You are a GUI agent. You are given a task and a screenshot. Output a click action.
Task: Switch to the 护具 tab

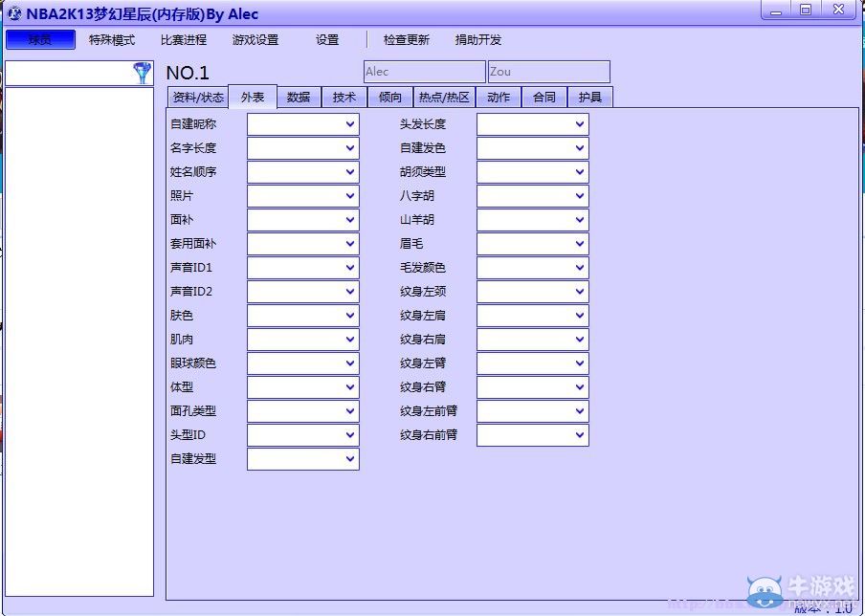click(589, 98)
